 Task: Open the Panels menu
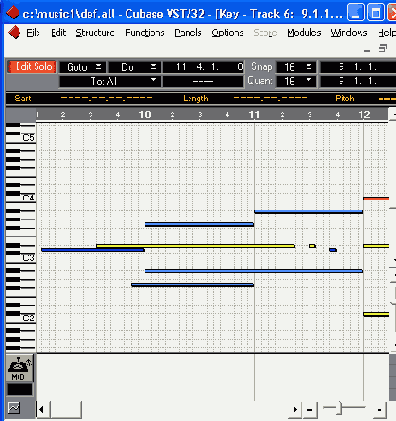[x=188, y=33]
